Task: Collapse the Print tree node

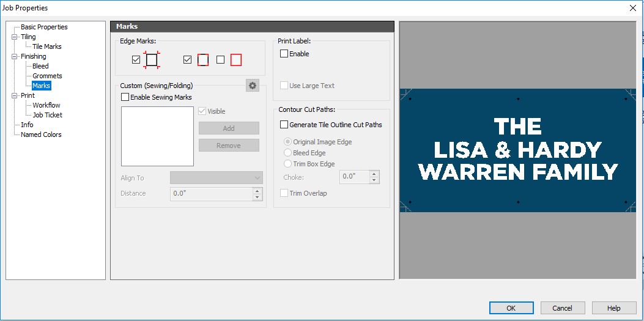Action: point(15,95)
